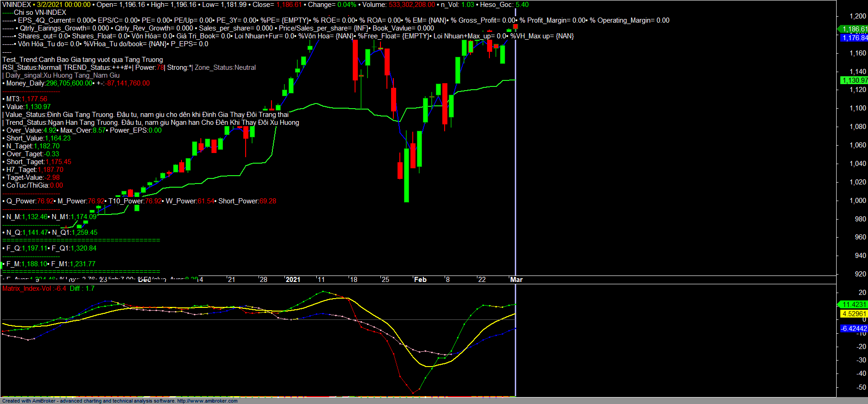Click the Q_Power value 76.92

[x=45, y=201]
